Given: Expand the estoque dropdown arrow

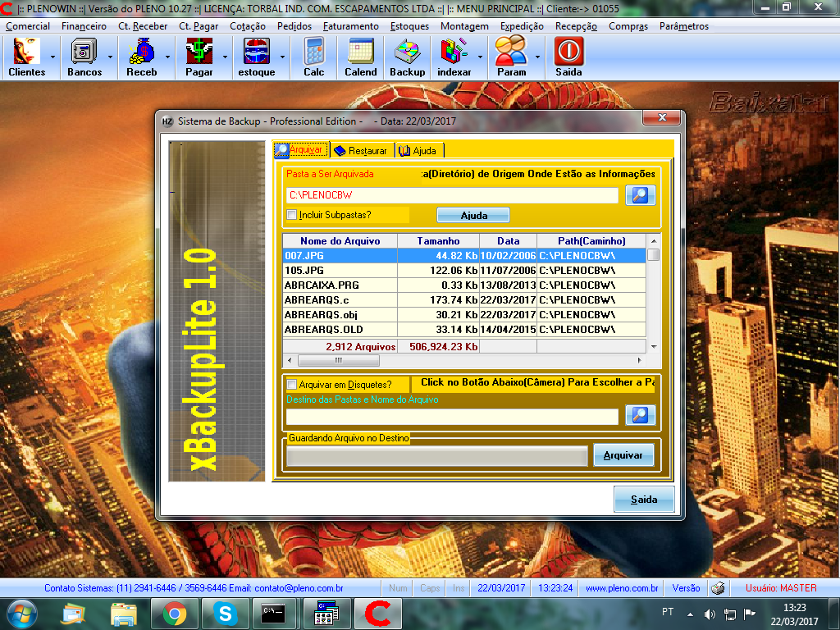Looking at the screenshot, I should (282, 57).
